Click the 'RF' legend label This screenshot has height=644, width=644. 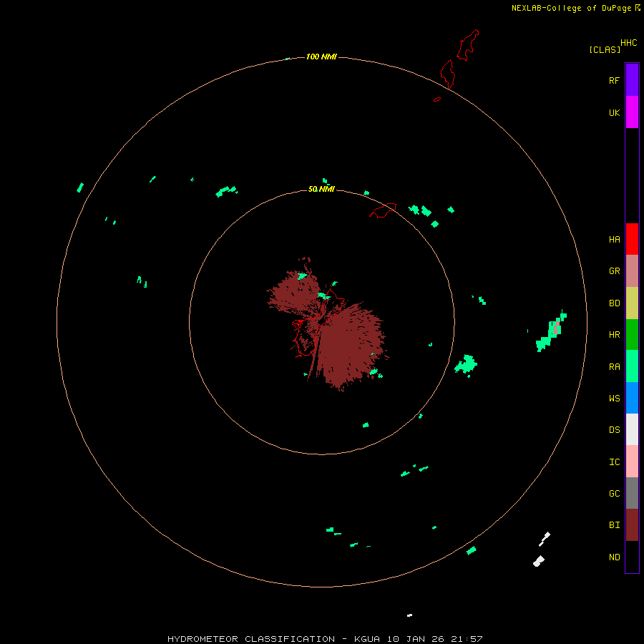[x=615, y=80]
